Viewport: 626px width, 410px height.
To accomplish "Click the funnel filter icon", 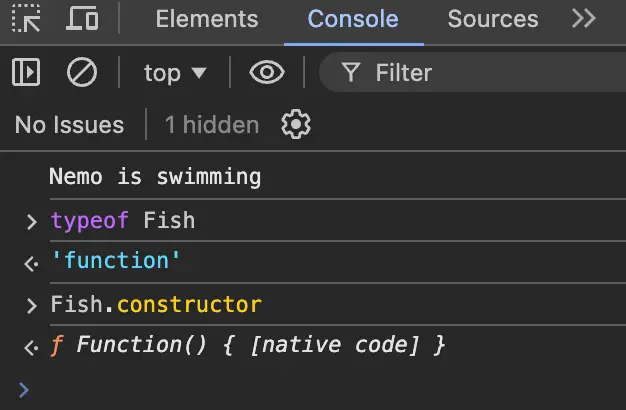I will (x=350, y=72).
